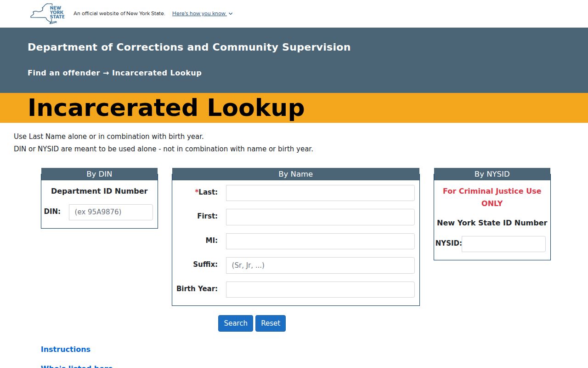Expand "Here's how you know" disclosure
This screenshot has width=588, height=368.
(x=202, y=13)
